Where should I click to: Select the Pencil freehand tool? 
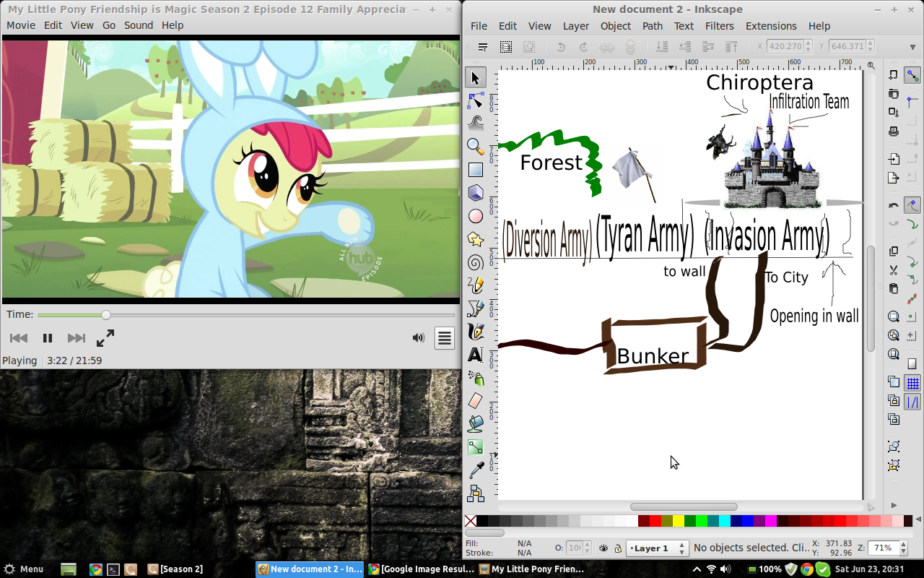476,285
